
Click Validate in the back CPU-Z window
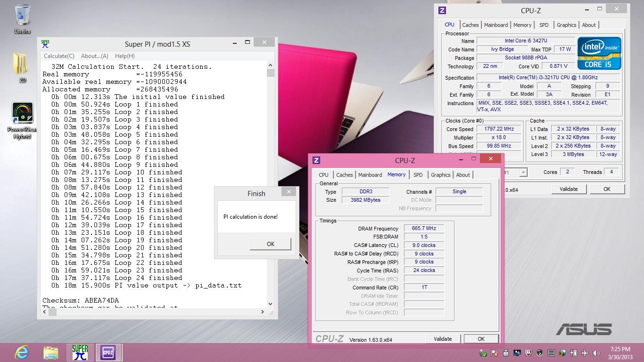point(569,189)
